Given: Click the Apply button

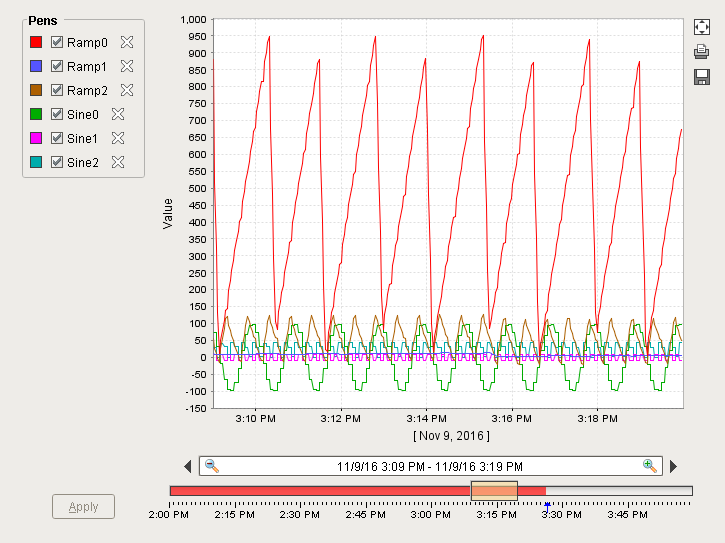Looking at the screenshot, I should (83, 506).
